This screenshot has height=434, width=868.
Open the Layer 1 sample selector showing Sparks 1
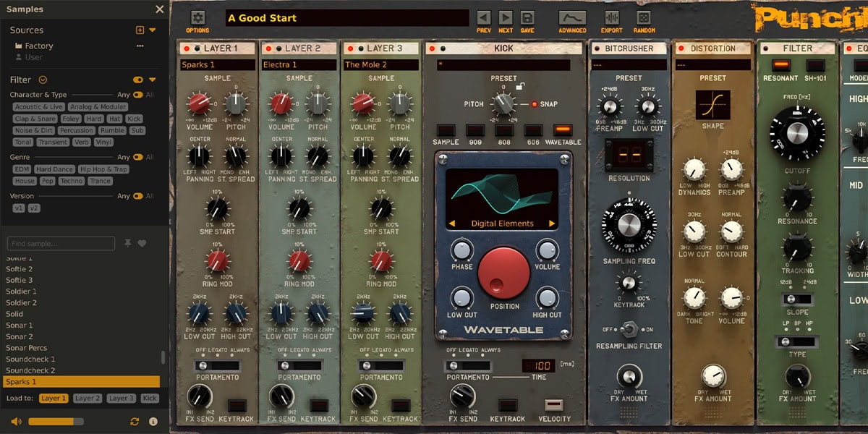218,65
